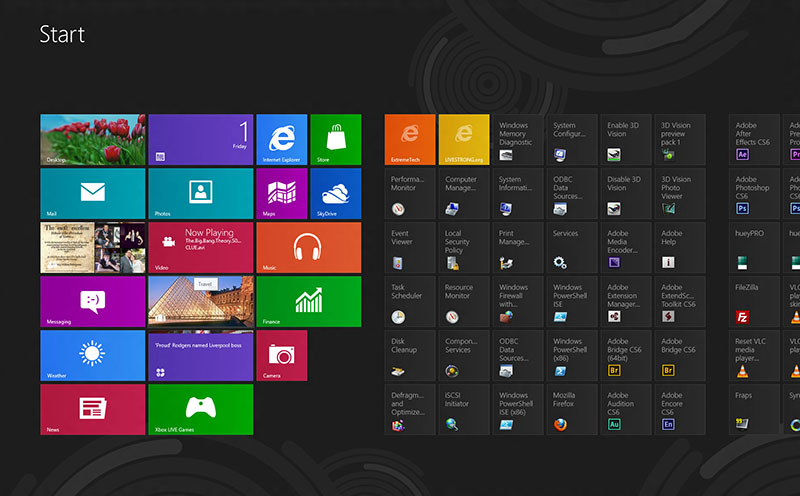Open the Camera tile
Screen dimensions: 800x496
(282, 356)
